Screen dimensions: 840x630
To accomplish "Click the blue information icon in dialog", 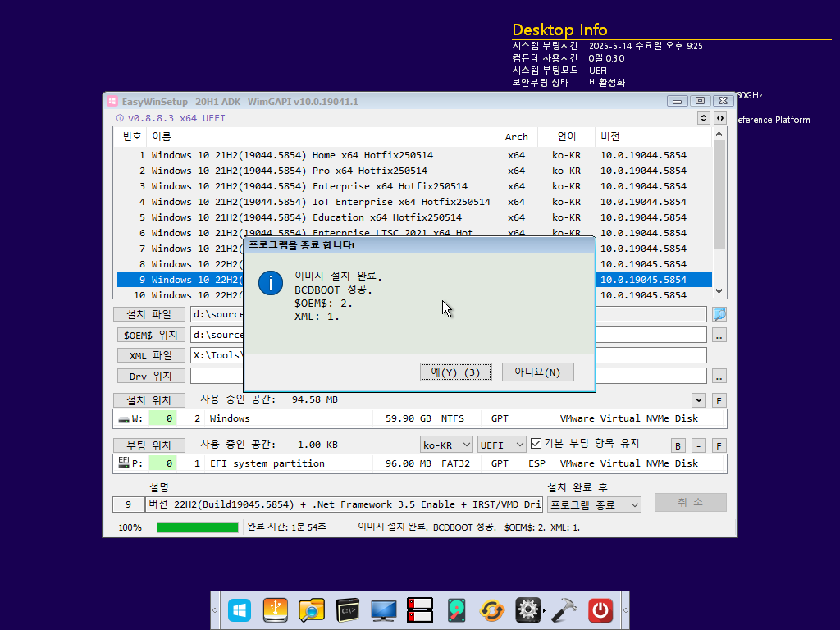I will [x=271, y=283].
